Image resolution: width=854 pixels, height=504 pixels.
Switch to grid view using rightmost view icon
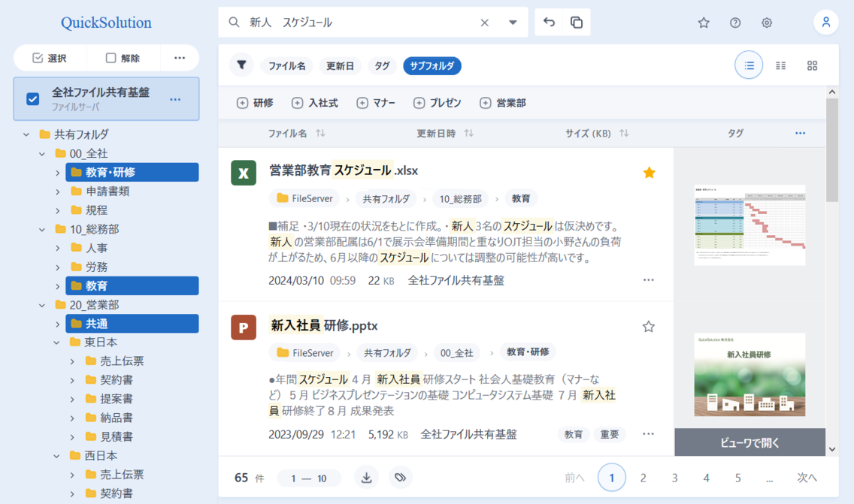812,65
